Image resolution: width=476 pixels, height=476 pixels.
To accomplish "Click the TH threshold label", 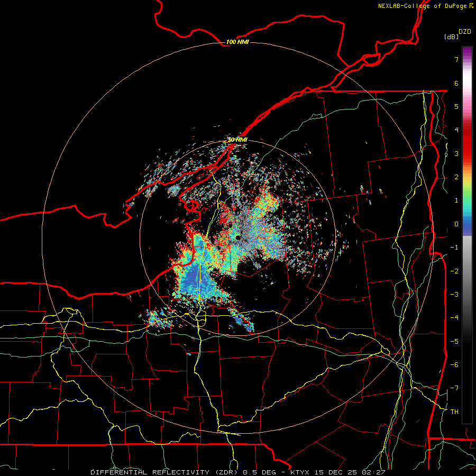I will click(x=454, y=412).
